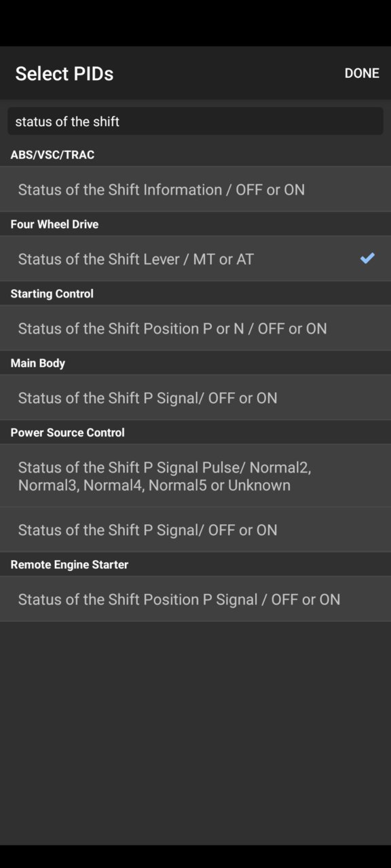391x868 pixels.
Task: Click the empty area below the PID list
Action: [195, 732]
